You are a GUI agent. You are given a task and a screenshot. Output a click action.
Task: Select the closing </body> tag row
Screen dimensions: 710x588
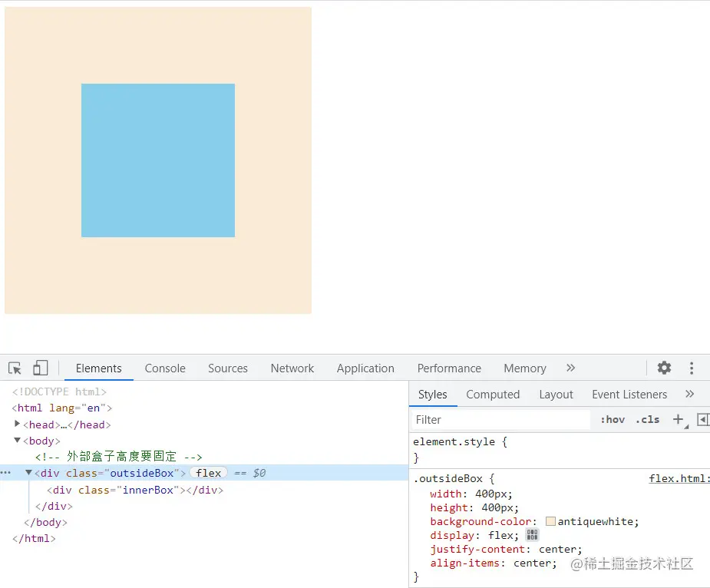pyautogui.click(x=46, y=522)
